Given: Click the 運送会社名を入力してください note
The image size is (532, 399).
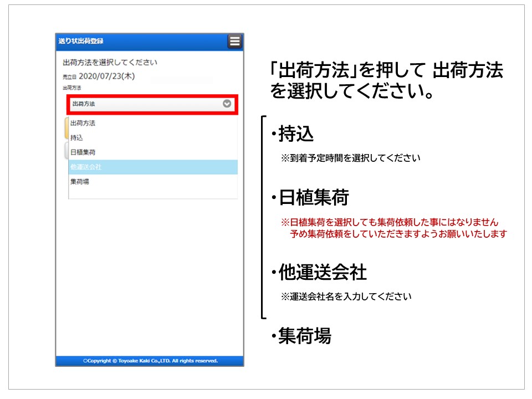Looking at the screenshot, I should pyautogui.click(x=346, y=296).
